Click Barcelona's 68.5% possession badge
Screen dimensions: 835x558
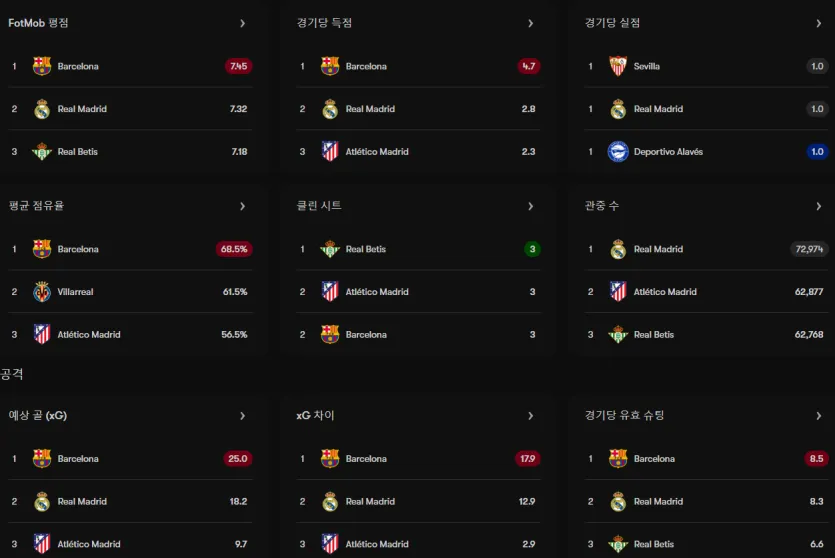(234, 249)
